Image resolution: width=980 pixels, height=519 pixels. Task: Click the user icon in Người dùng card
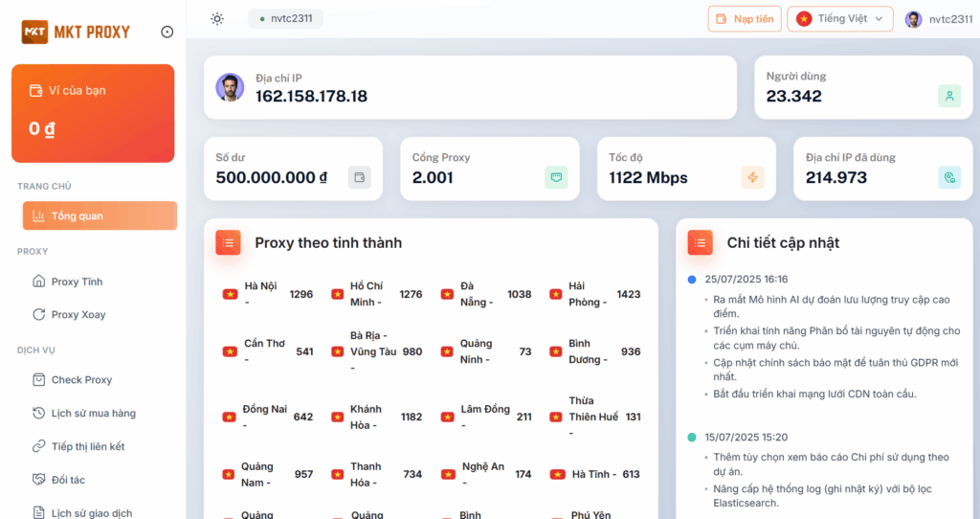949,96
